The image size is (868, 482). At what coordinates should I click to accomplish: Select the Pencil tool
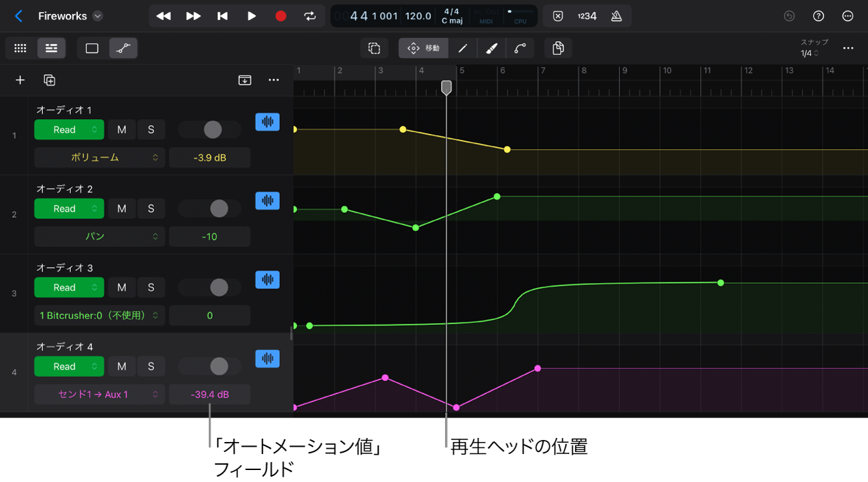[x=462, y=48]
